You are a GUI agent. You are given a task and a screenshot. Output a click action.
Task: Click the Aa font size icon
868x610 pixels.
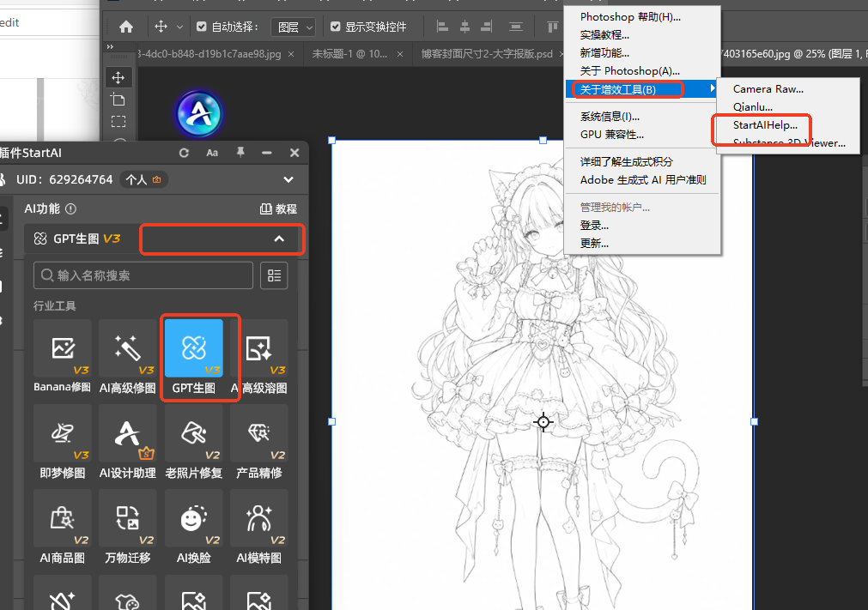212,153
